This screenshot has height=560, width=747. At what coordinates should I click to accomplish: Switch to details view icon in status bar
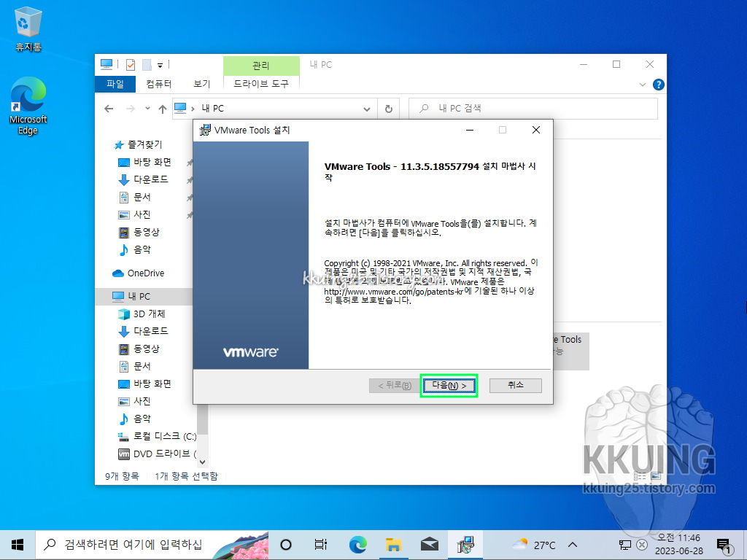pyautogui.click(x=640, y=475)
